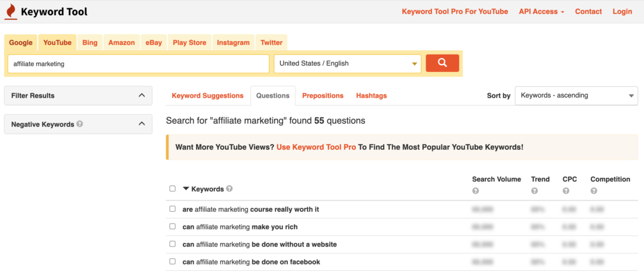Click the Keyword Tool flame logo
The width and height of the screenshot is (644, 271).
click(x=11, y=12)
